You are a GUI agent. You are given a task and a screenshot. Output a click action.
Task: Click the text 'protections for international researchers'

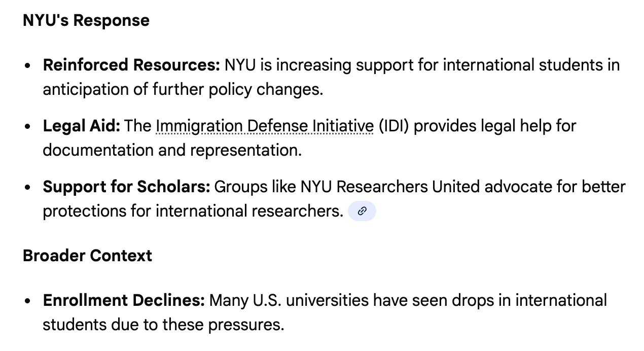[193, 211]
